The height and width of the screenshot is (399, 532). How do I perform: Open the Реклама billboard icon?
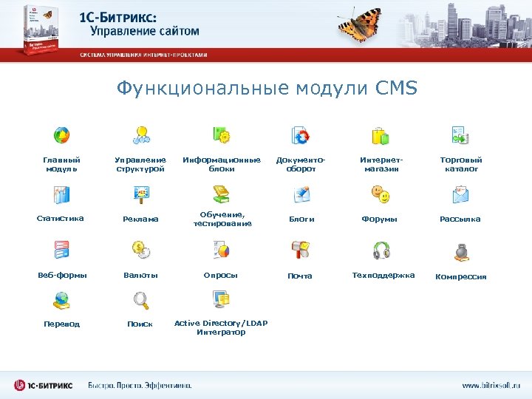[141, 194]
